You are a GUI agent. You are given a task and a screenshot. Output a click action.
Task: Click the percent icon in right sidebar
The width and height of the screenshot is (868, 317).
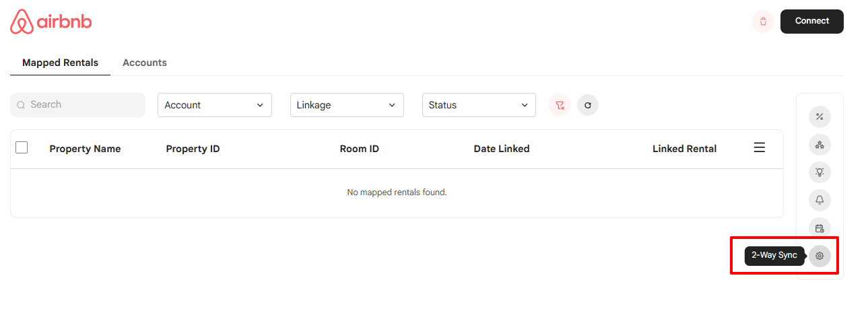point(820,116)
